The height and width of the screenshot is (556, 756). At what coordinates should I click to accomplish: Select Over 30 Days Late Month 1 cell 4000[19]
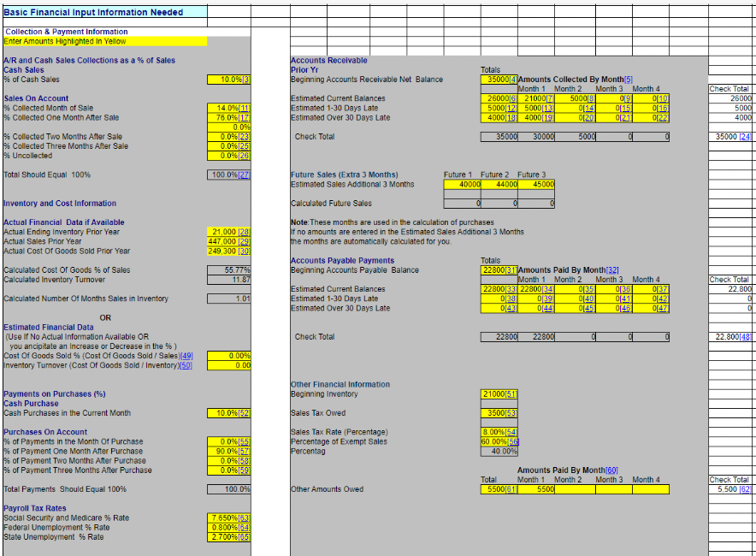point(536,118)
